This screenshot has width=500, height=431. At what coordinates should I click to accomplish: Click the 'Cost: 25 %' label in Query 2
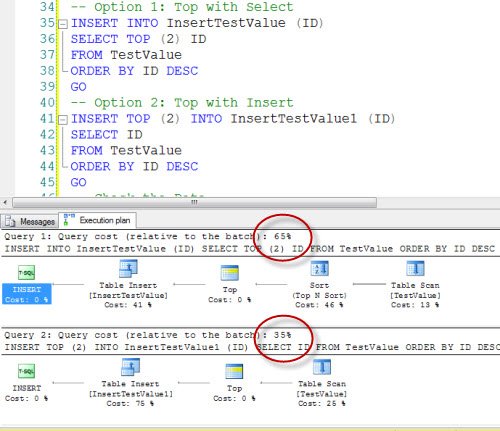click(x=322, y=403)
